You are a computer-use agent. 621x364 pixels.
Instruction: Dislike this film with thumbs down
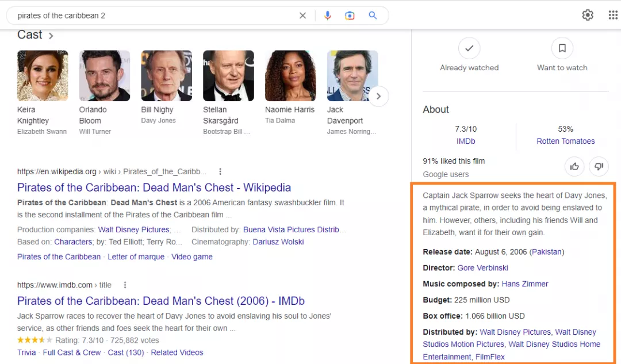point(599,166)
